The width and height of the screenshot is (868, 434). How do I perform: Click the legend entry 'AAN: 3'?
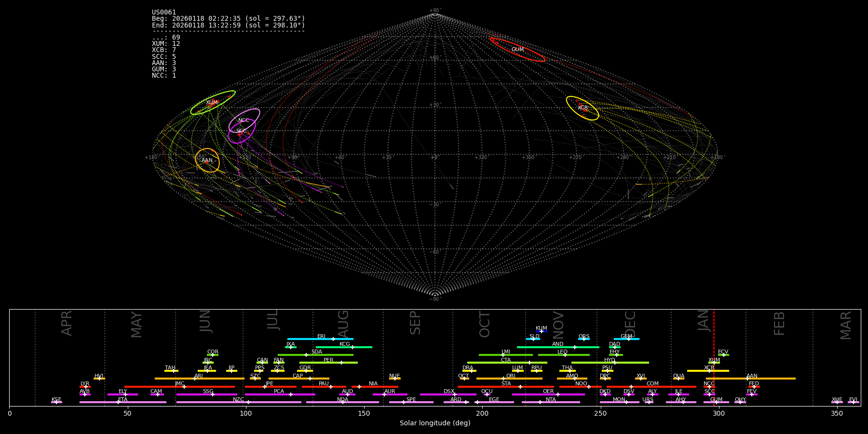[x=164, y=63]
